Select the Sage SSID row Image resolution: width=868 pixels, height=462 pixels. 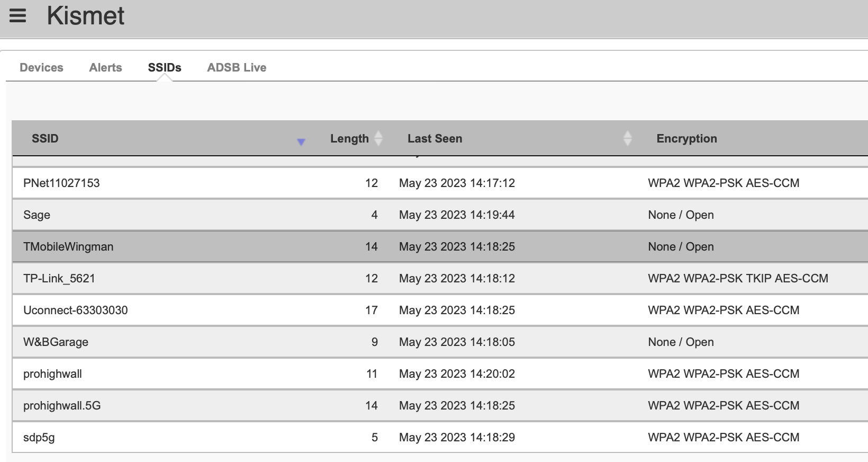(x=440, y=215)
